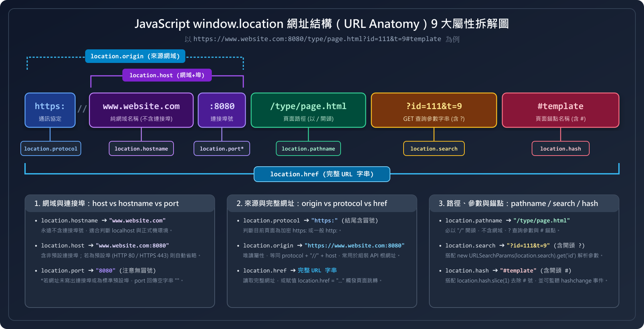Click the "https:" value in section 2
644x329 pixels.
point(325,221)
